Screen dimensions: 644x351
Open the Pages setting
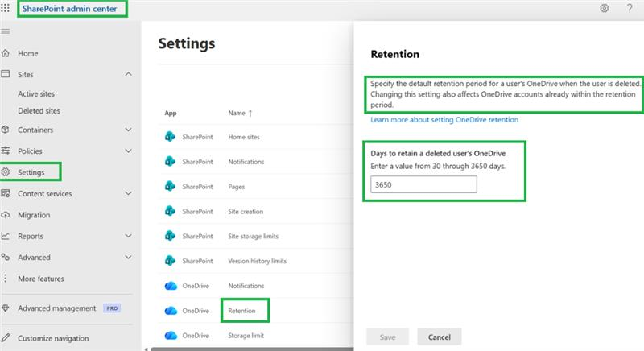tap(236, 187)
